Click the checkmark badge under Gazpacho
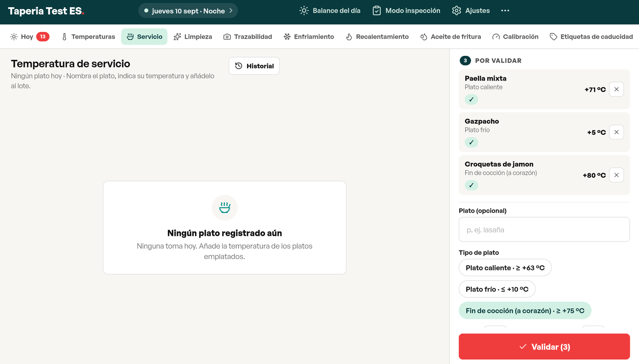639x364 pixels. pyautogui.click(x=471, y=142)
